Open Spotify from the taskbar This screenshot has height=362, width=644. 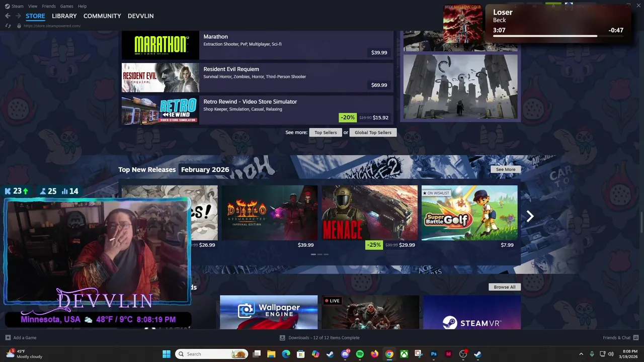360,354
